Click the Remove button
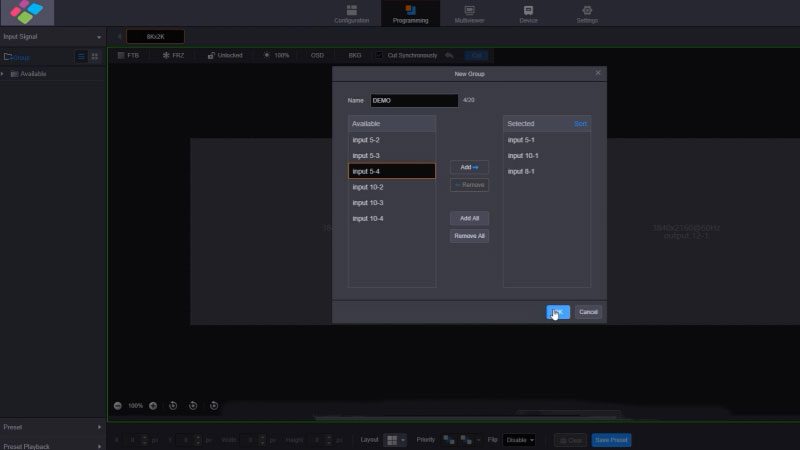 pos(469,185)
